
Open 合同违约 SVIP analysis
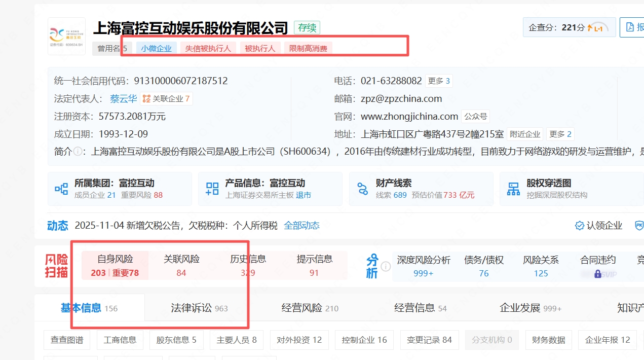(x=598, y=266)
